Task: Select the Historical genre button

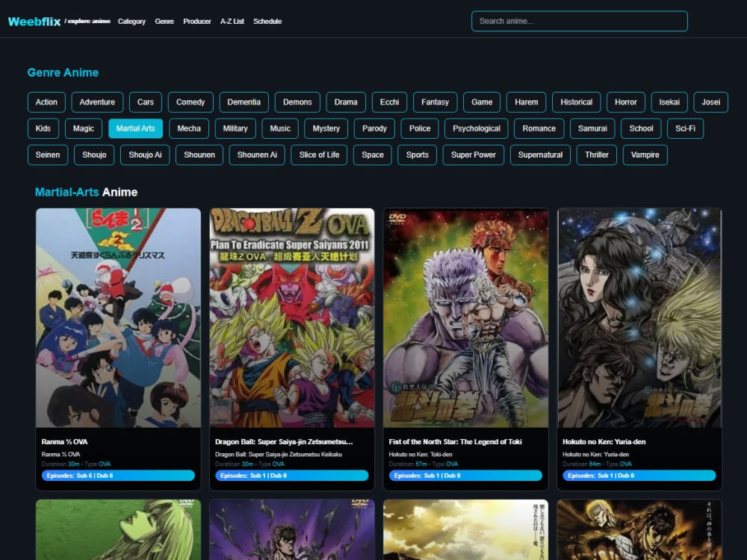Action: click(577, 102)
